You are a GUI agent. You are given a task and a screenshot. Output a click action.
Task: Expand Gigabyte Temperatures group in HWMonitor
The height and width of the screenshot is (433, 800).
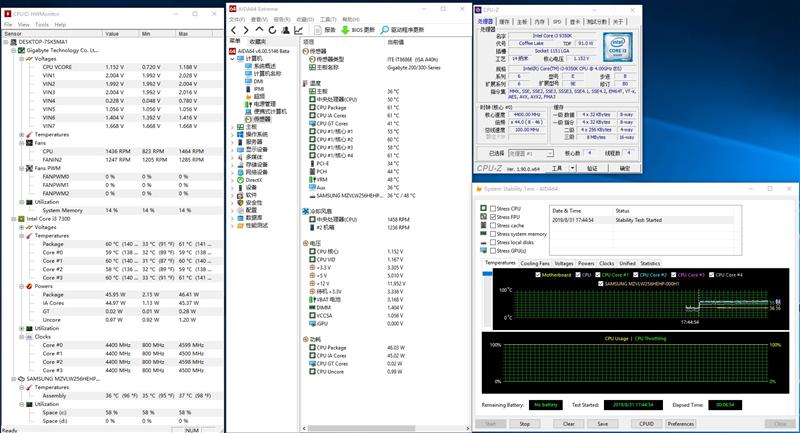click(x=21, y=135)
